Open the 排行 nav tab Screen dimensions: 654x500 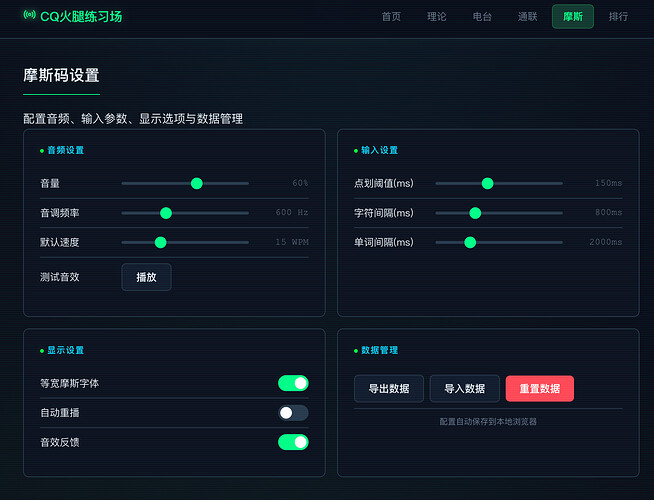pos(618,17)
